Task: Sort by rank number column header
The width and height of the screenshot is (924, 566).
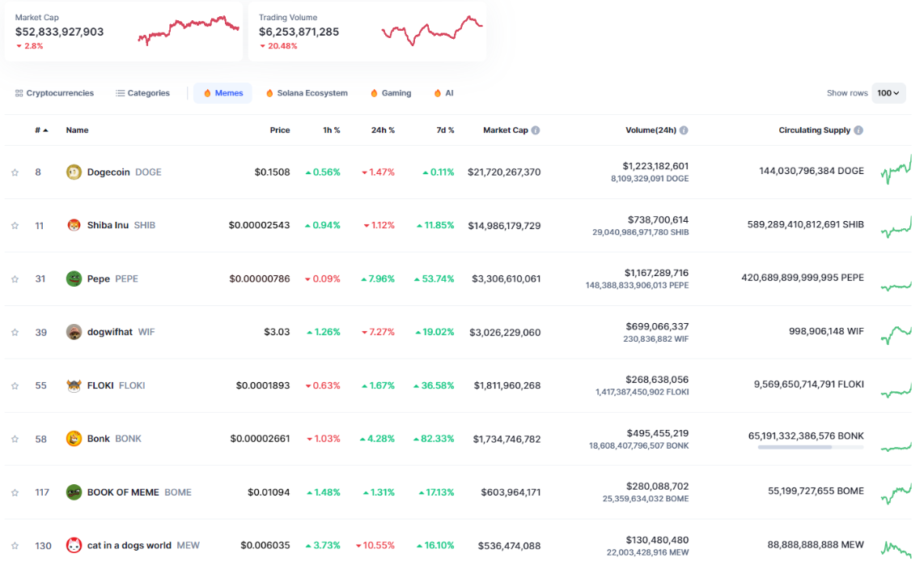Action: tap(41, 130)
